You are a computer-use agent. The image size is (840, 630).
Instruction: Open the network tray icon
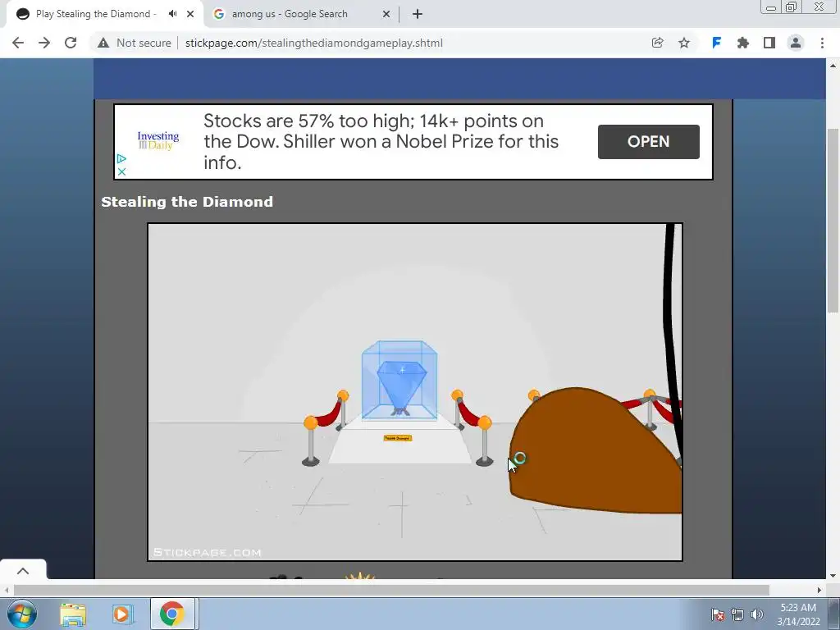[x=737, y=614]
